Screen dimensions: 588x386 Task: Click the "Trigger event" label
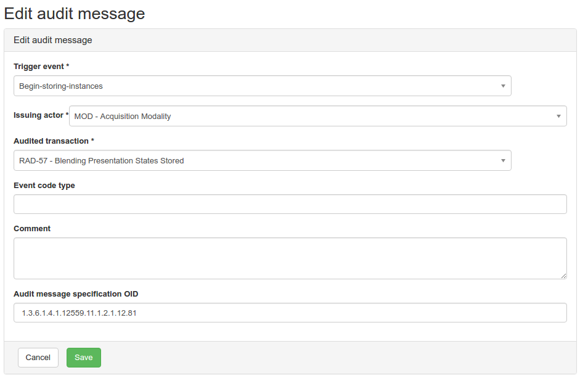pos(39,66)
